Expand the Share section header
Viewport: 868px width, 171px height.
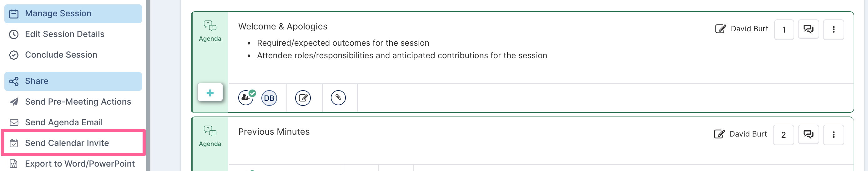tap(73, 81)
